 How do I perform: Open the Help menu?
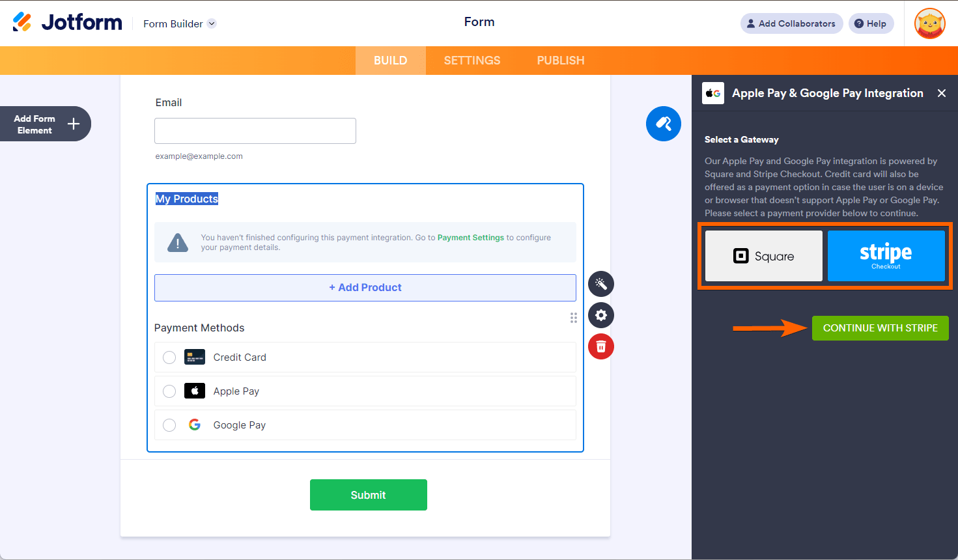tap(871, 23)
